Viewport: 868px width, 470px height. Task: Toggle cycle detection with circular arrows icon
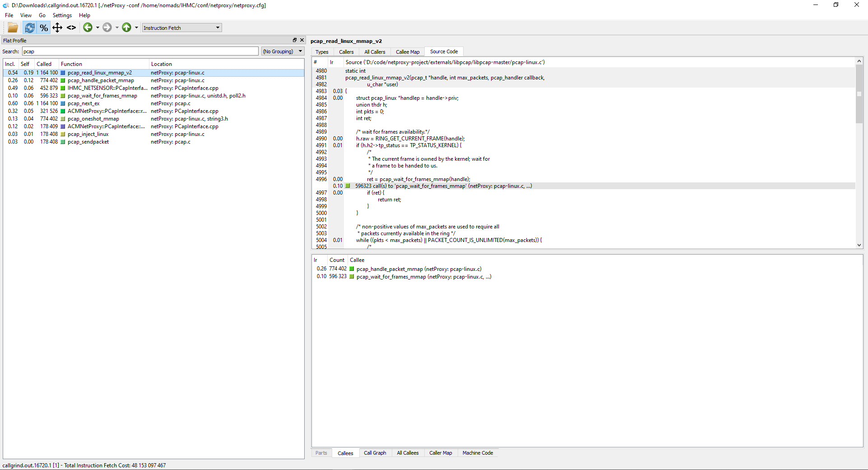point(29,28)
